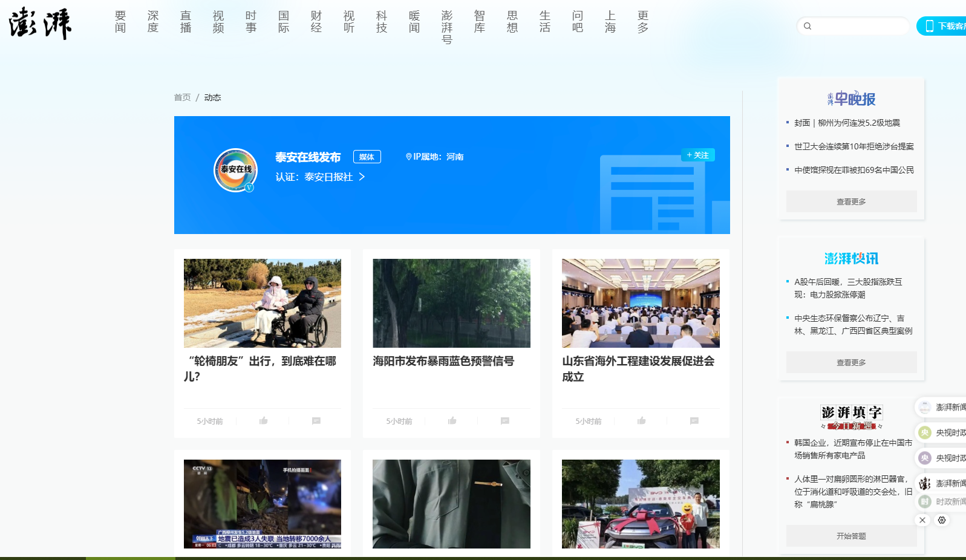Open the 澎湃号 nav item
Image resolution: width=966 pixels, height=560 pixels.
coord(447,28)
